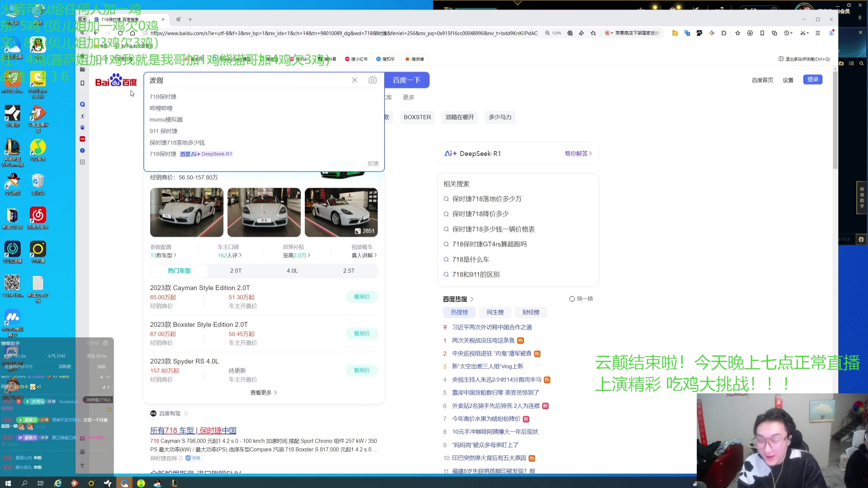The image size is (868, 488).
Task: Refresh hot list with 换一换
Action: pyautogui.click(x=581, y=299)
